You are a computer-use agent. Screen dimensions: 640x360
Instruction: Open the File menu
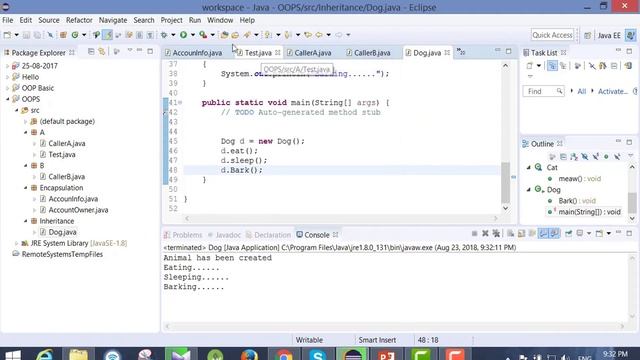[x=7, y=20]
